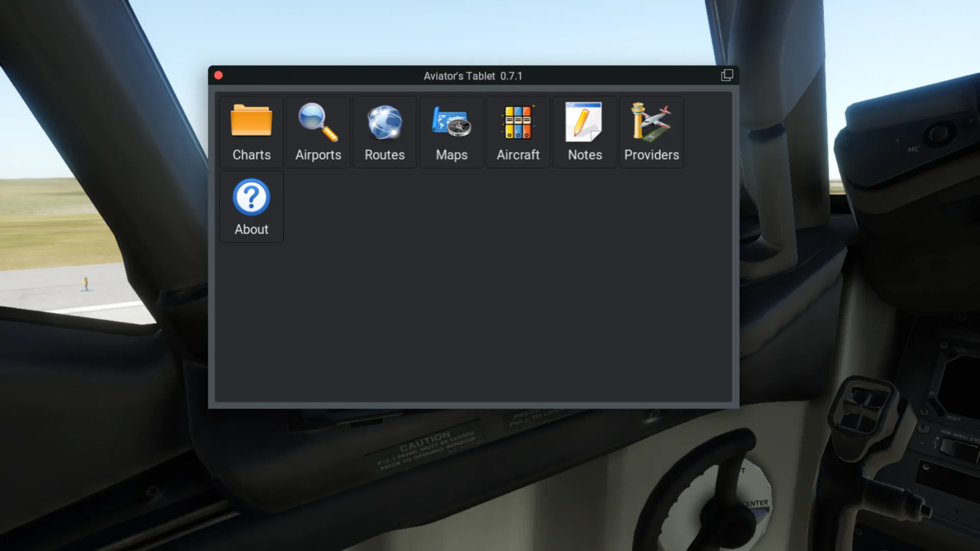The height and width of the screenshot is (551, 980).
Task: Click the "Providers" label text
Action: [x=651, y=155]
